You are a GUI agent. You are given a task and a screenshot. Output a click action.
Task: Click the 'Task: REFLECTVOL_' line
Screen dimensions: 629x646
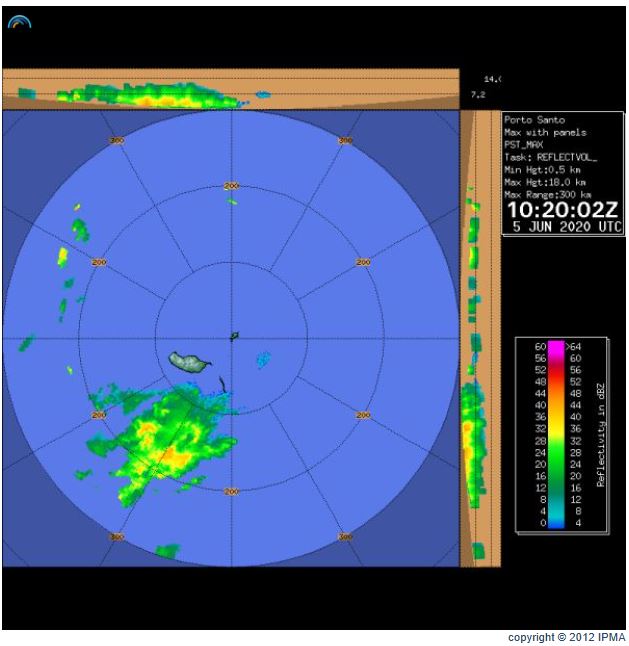(550, 157)
